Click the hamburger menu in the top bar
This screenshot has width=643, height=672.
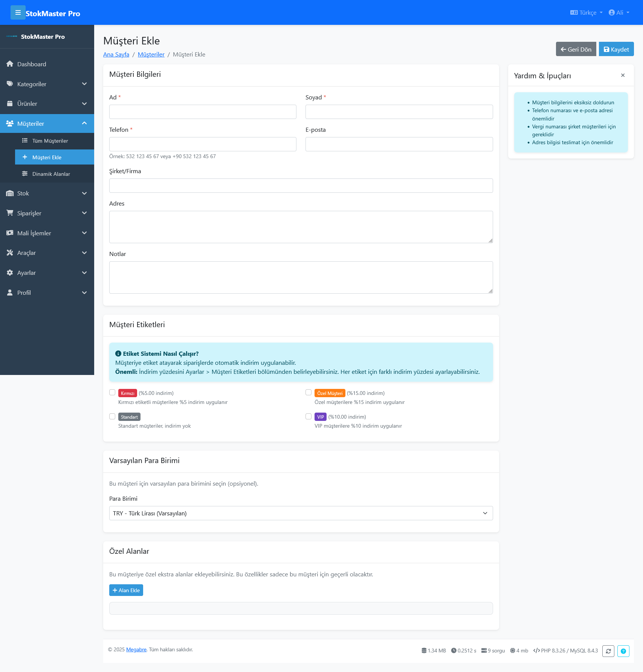18,12
